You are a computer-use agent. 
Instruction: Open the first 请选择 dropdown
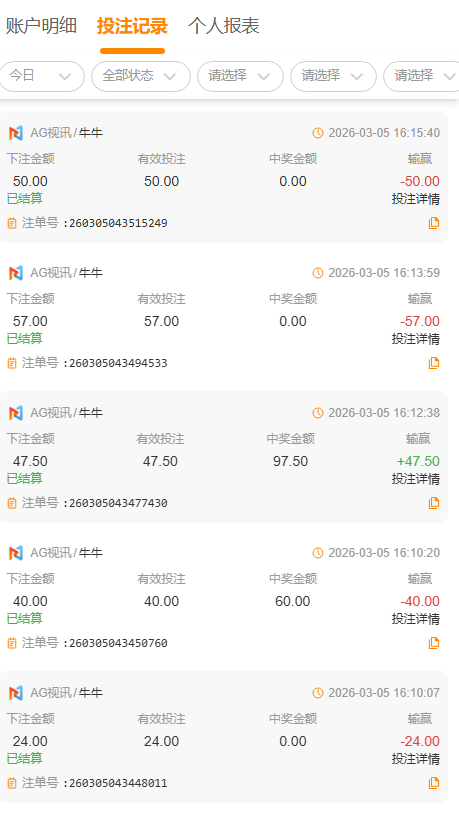(x=240, y=76)
